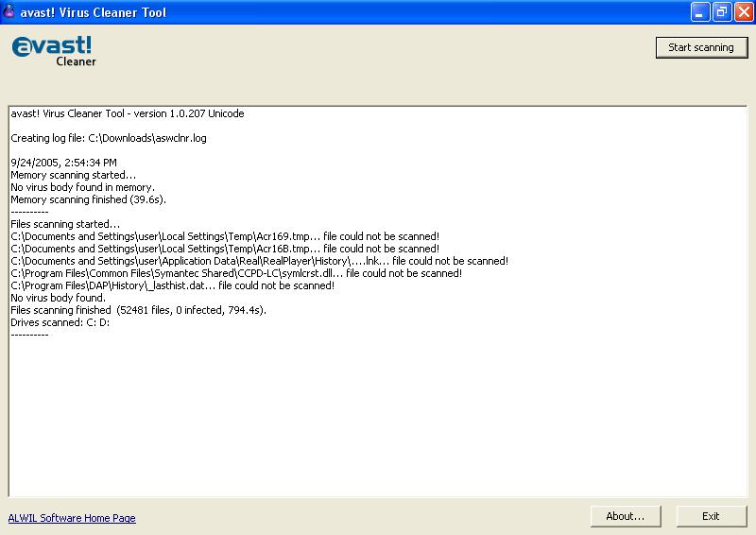The image size is (756, 535).
Task: Click the Acr16B.tmp unscanned file entry
Action: [x=224, y=249]
